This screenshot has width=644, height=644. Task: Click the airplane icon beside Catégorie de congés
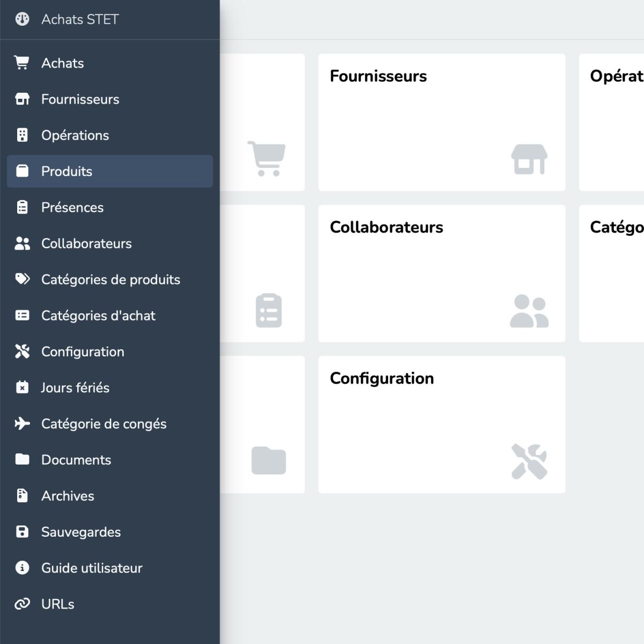22,423
